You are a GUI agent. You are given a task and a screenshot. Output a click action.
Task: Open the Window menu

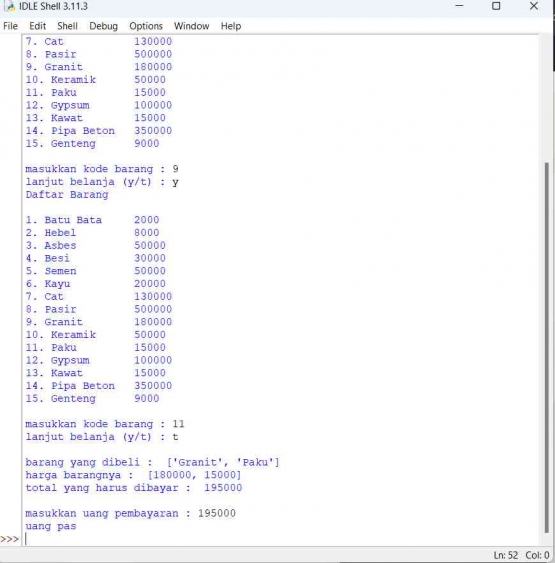pos(191,26)
